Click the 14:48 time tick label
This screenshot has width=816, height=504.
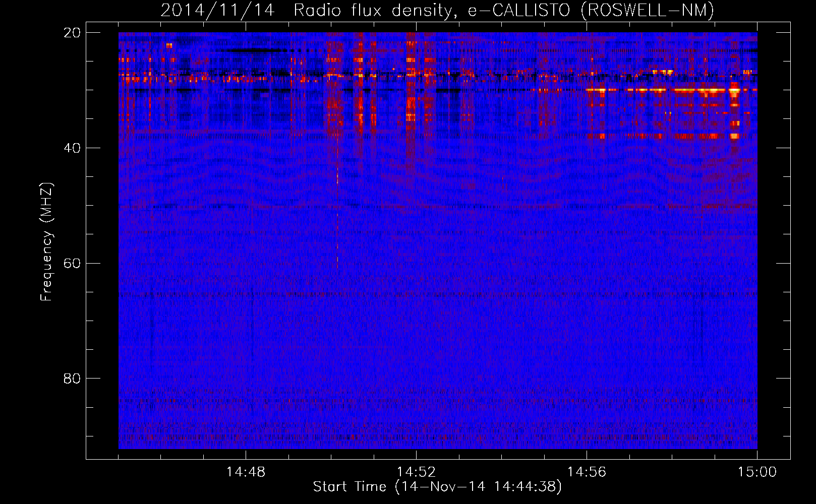pos(246,472)
